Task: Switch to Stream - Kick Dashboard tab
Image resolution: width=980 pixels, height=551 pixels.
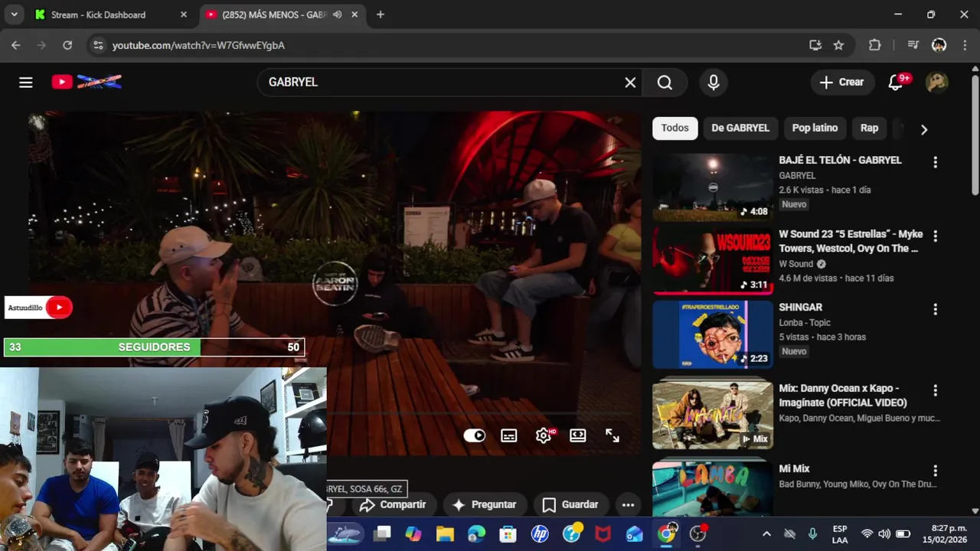Action: [x=113, y=15]
